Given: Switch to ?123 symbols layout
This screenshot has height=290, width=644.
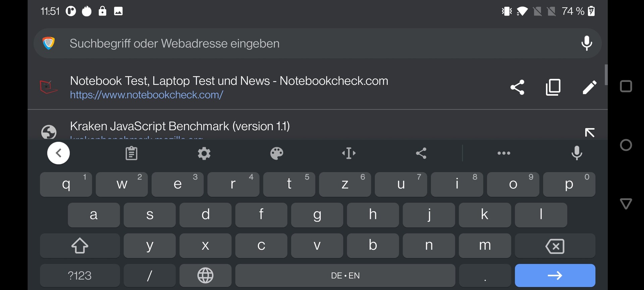Looking at the screenshot, I should click(79, 276).
